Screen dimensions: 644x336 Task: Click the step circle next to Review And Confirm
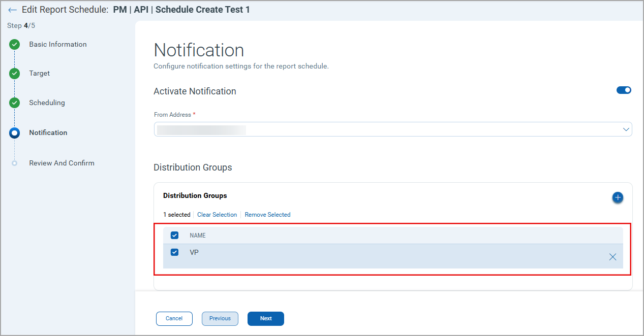coord(14,163)
